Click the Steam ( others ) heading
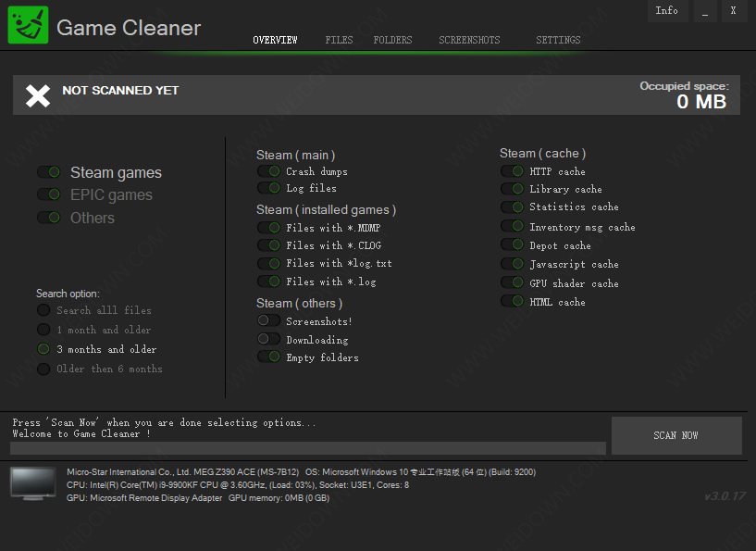This screenshot has height=551, width=756. coord(300,304)
